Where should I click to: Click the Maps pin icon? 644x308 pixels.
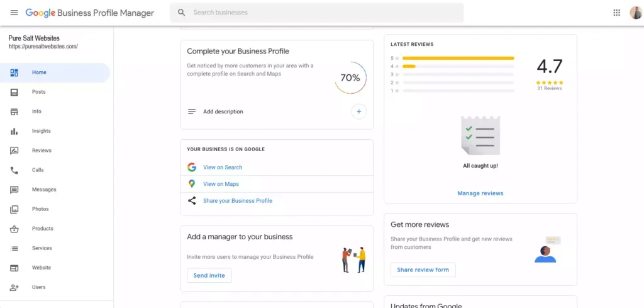192,184
